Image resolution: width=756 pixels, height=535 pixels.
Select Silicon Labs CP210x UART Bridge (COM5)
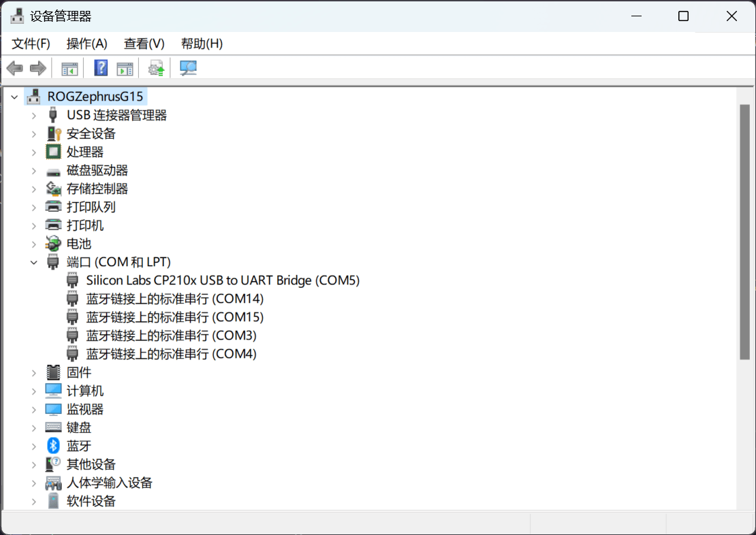(223, 280)
